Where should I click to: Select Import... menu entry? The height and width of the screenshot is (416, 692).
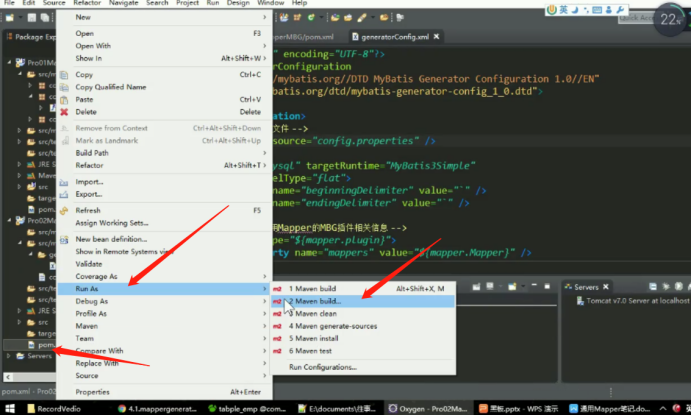(165, 182)
